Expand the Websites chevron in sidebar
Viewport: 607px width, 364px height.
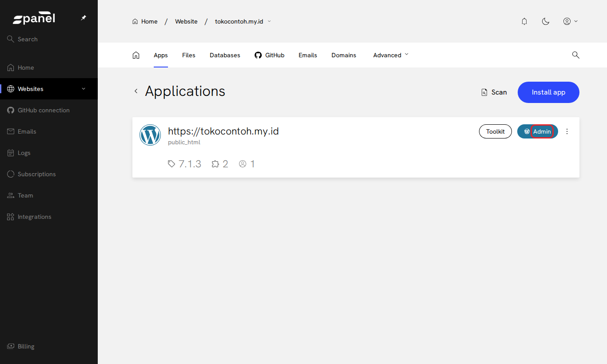point(84,89)
